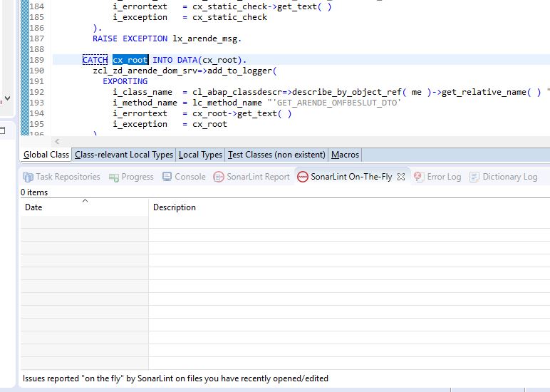This screenshot has height=392, width=550.
Task: Select the Global Class tab
Action: click(46, 155)
